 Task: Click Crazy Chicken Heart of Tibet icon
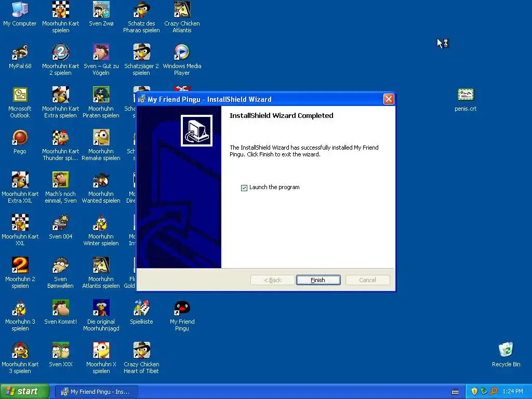[x=141, y=357]
